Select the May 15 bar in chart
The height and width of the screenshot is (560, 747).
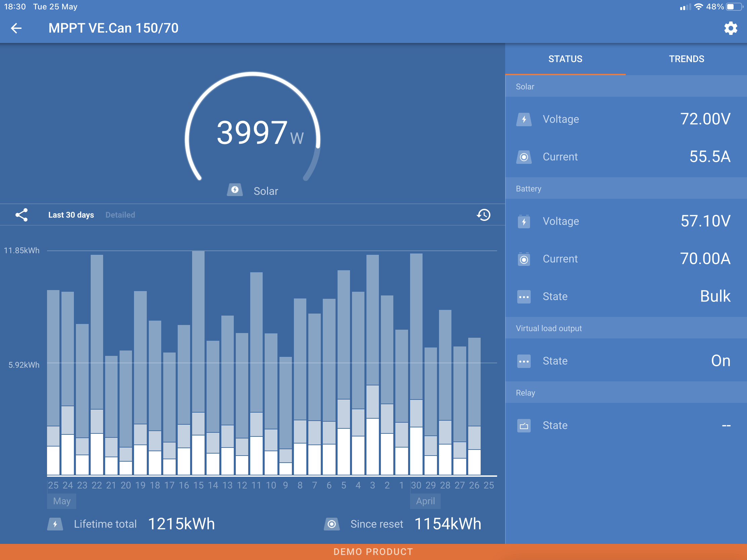click(198, 363)
